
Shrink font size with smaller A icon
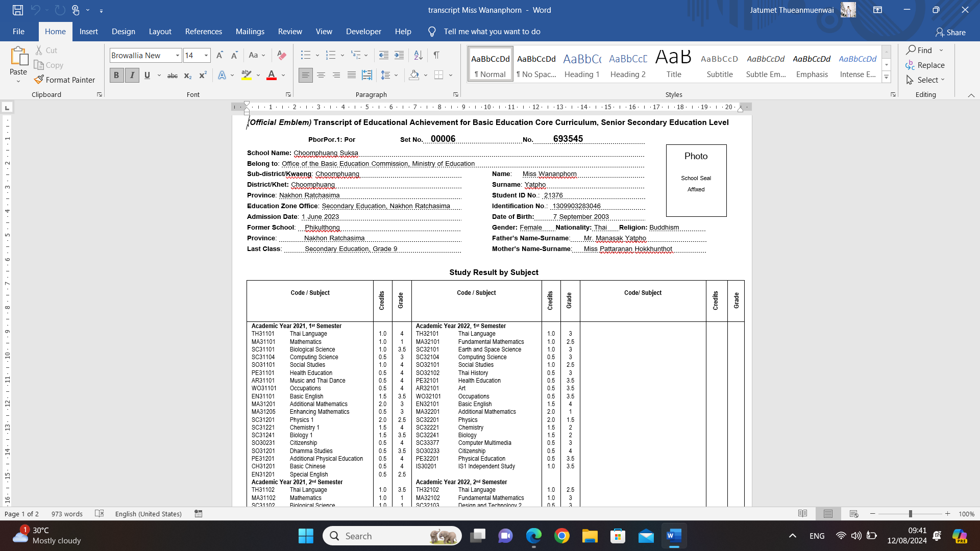click(x=234, y=55)
